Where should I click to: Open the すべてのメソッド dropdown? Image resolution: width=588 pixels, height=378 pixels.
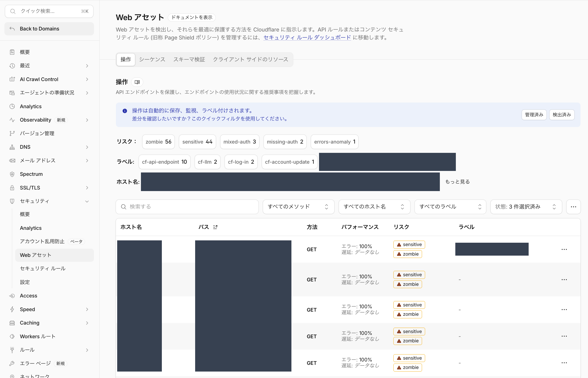pyautogui.click(x=298, y=207)
